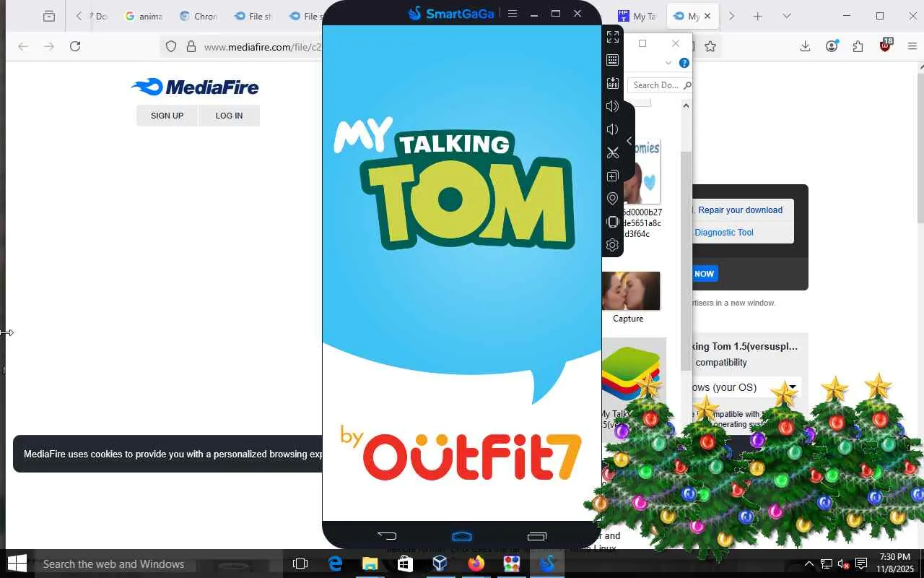Open Firefox extensions puzzle icon
Screen dimensions: 924x578
858,46
